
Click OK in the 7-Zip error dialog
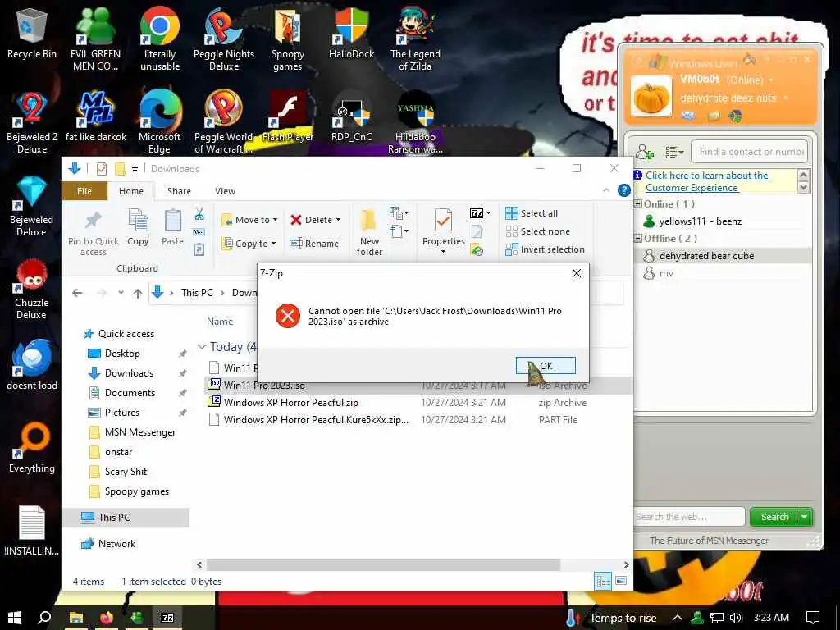(546, 366)
